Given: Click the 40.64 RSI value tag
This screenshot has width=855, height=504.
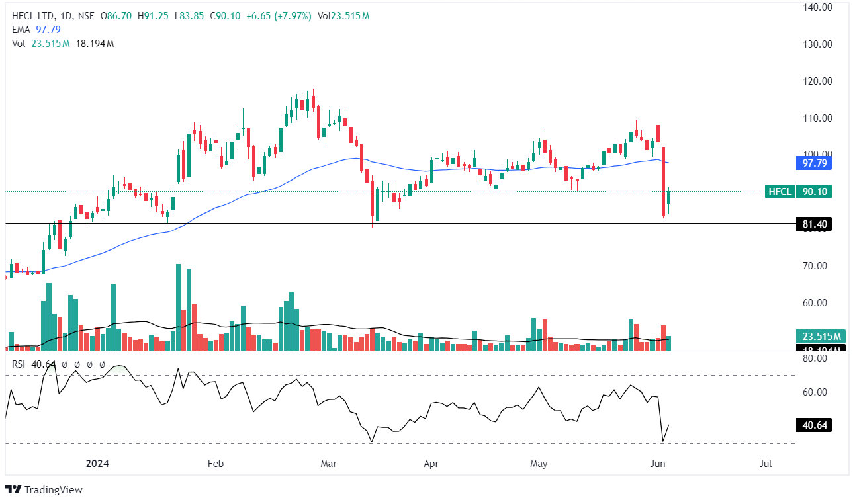Looking at the screenshot, I should coord(814,425).
